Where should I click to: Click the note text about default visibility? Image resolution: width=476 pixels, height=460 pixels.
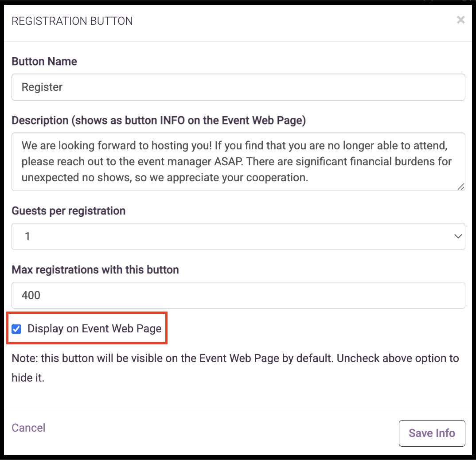click(x=235, y=358)
